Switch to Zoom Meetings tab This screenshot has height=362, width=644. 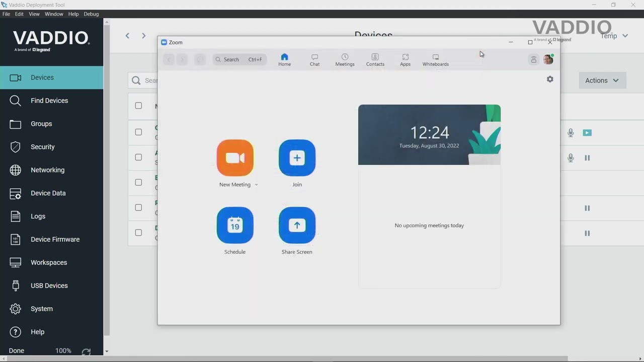[x=345, y=60]
